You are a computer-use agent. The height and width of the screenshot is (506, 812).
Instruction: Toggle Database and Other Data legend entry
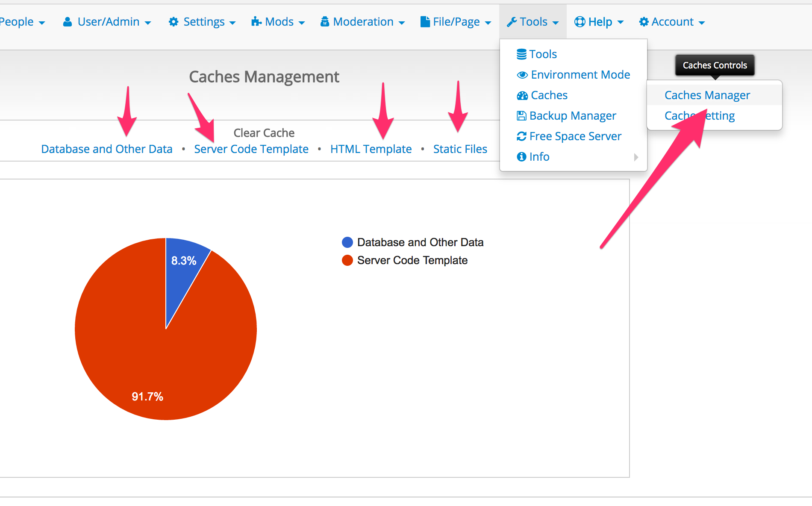[420, 242]
